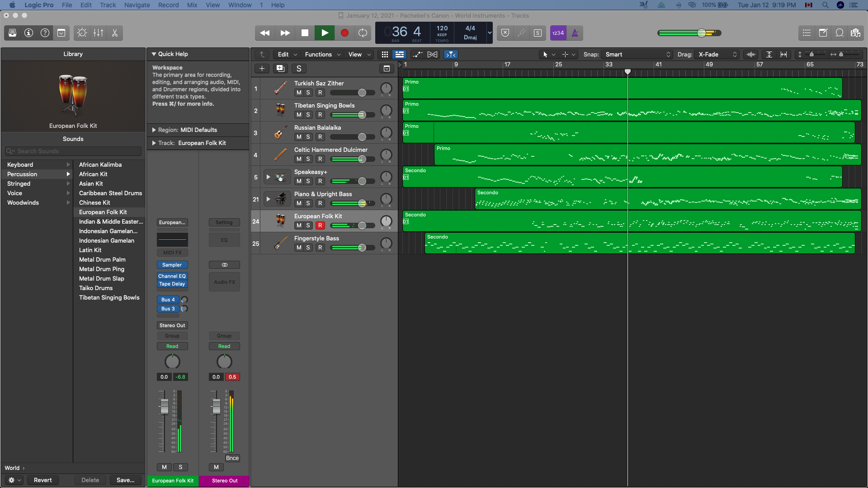Open the Mix menu

[x=192, y=5]
